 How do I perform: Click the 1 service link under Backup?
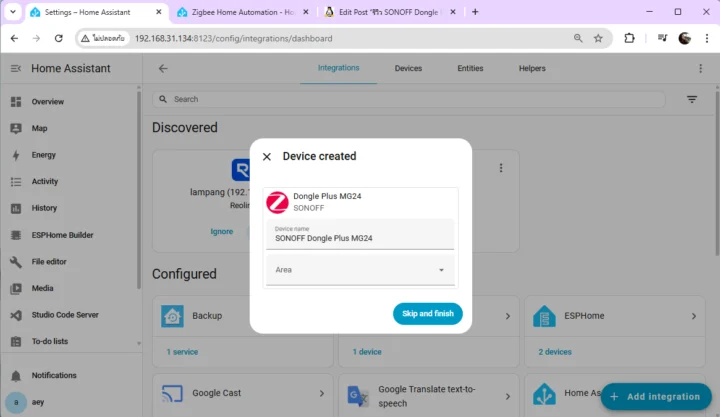click(182, 352)
